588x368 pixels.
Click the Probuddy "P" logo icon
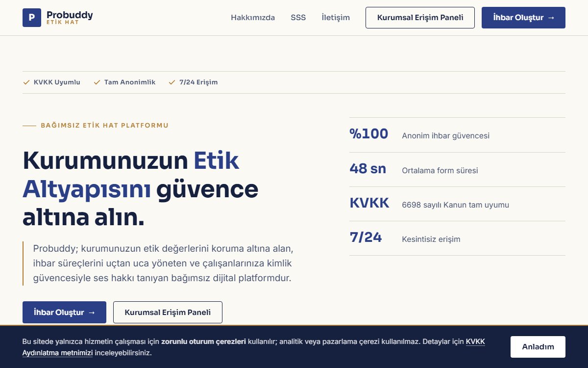tap(32, 18)
